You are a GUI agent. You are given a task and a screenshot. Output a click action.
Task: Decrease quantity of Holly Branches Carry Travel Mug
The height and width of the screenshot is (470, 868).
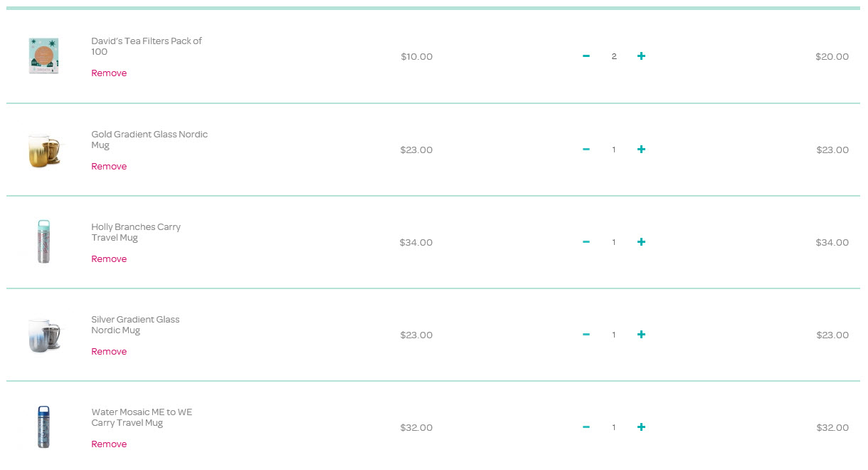(x=586, y=242)
